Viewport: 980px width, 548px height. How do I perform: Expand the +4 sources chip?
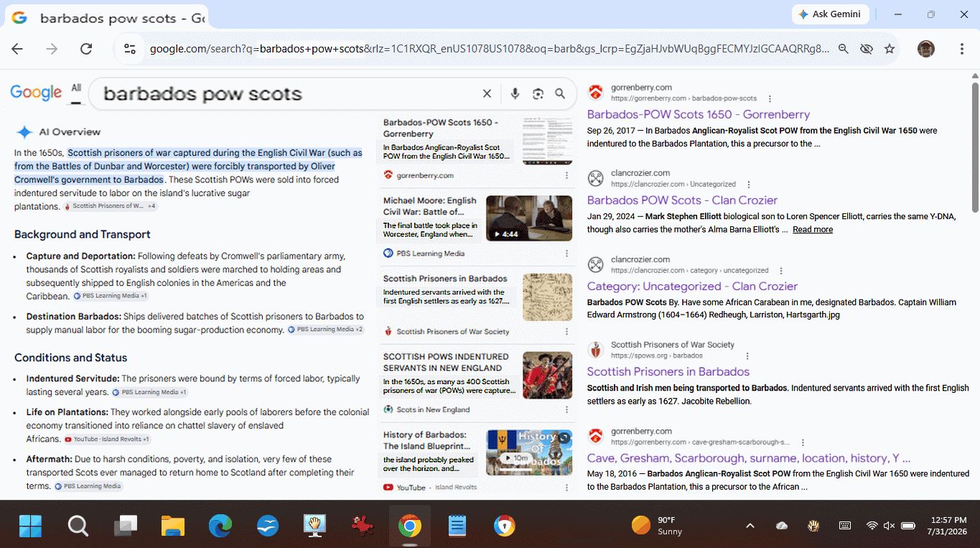tap(111, 206)
